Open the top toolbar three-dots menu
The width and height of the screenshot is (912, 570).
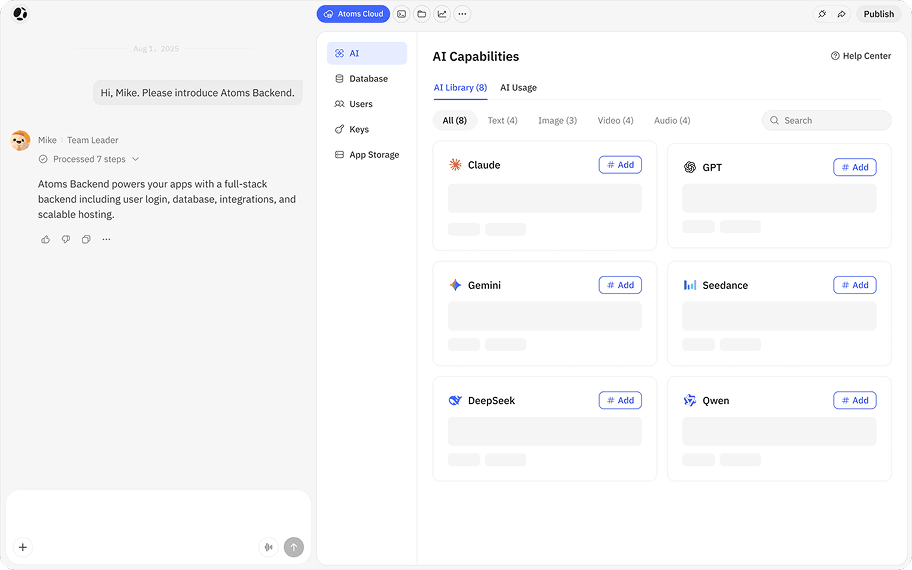(x=462, y=14)
